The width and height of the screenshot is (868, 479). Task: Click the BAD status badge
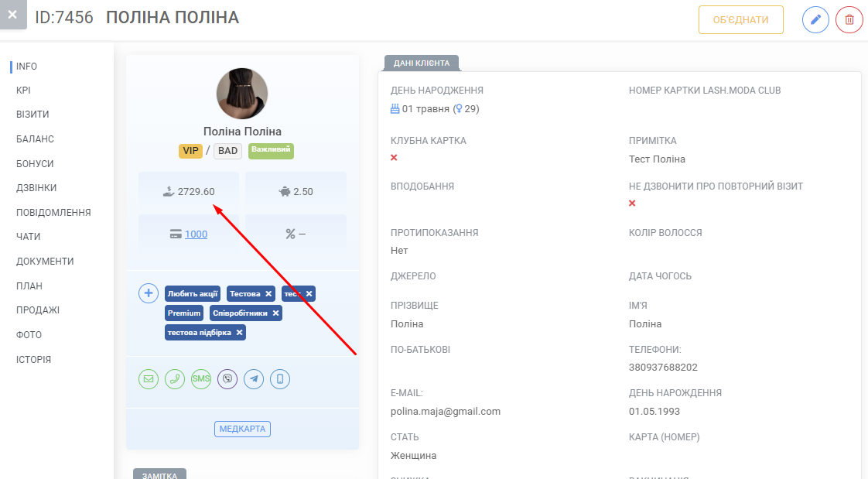point(227,151)
